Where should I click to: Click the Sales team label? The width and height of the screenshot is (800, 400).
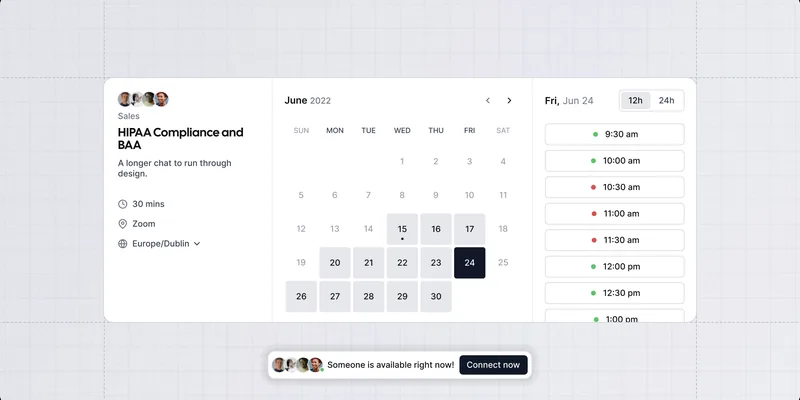coord(129,116)
